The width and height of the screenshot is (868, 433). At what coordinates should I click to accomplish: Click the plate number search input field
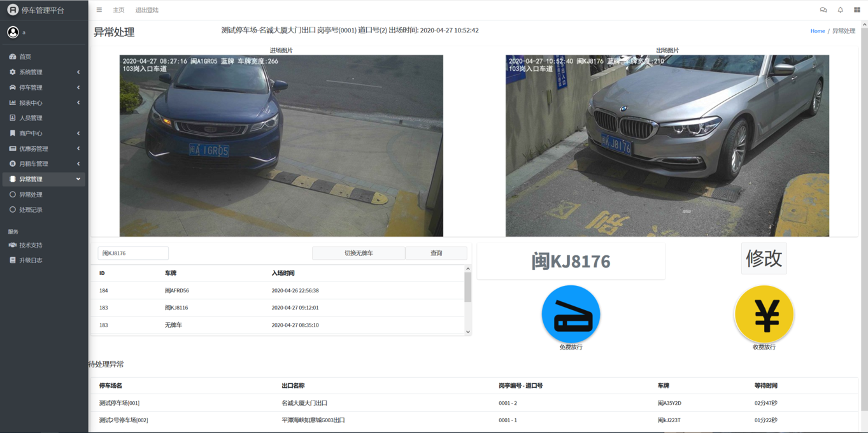coord(133,253)
